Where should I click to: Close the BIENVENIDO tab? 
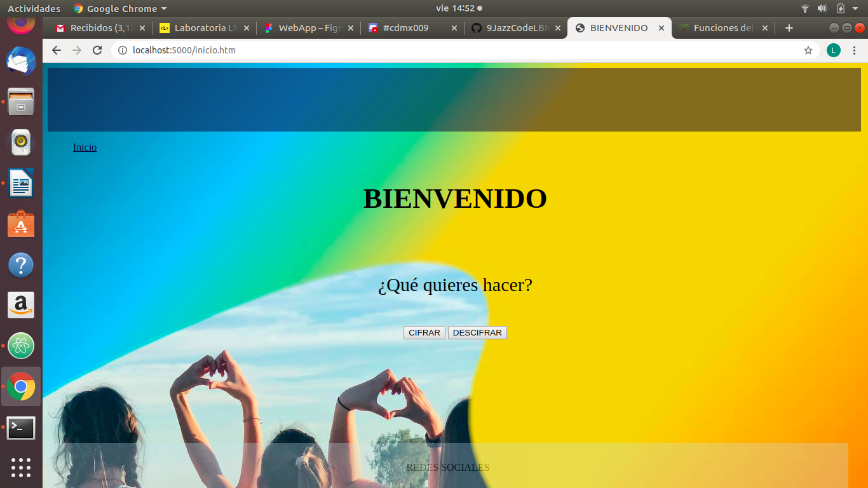pos(661,28)
